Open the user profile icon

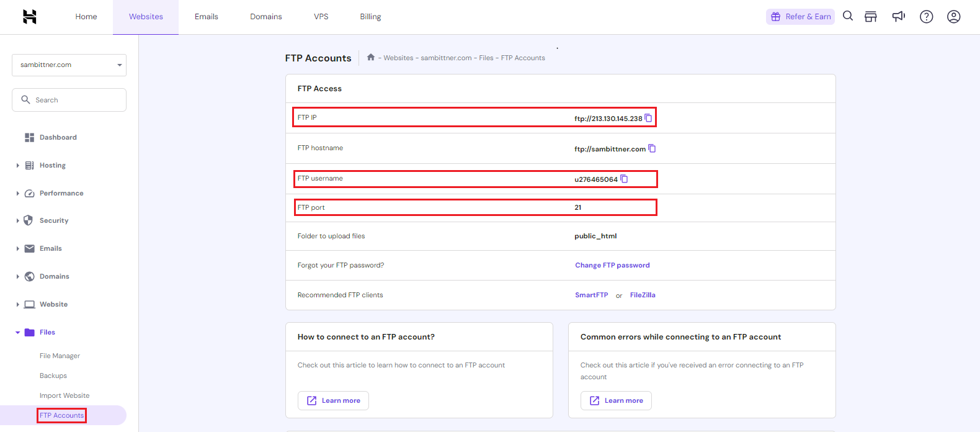tap(953, 17)
